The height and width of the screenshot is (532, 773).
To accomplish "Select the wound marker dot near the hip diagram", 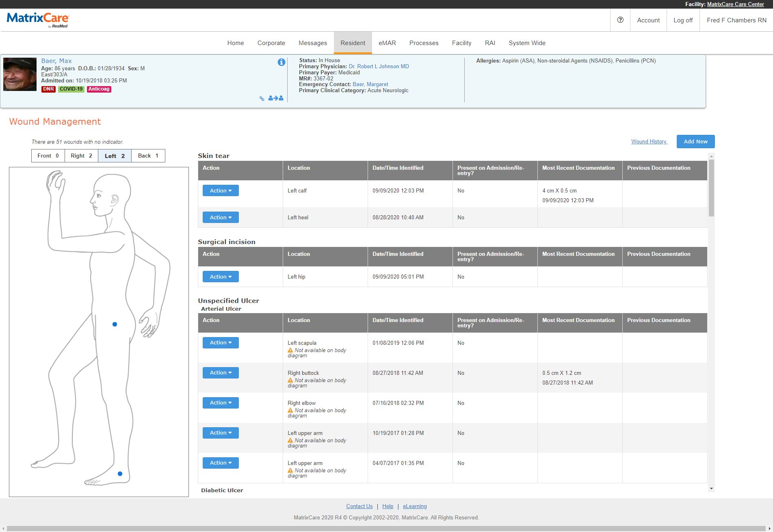I will [115, 324].
